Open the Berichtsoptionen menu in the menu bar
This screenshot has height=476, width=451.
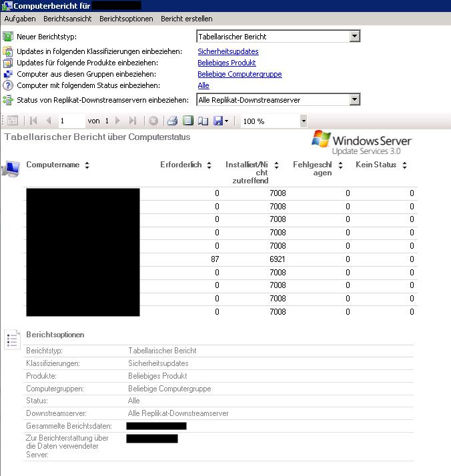(126, 19)
